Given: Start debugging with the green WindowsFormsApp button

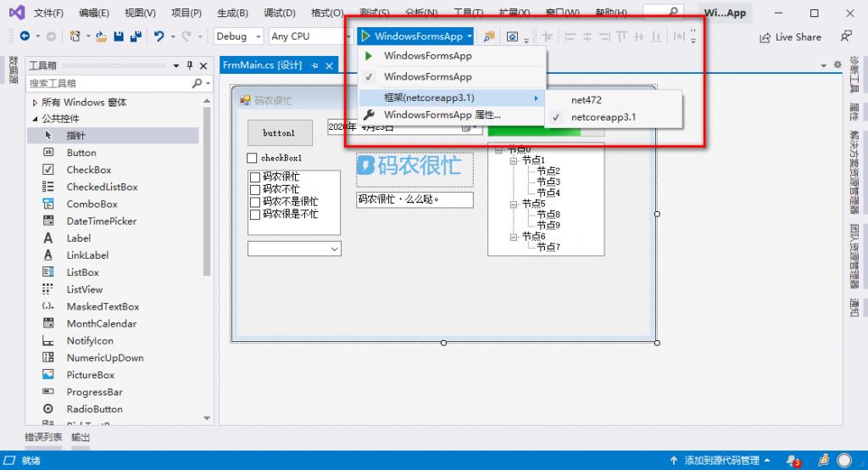Looking at the screenshot, I should coord(413,36).
